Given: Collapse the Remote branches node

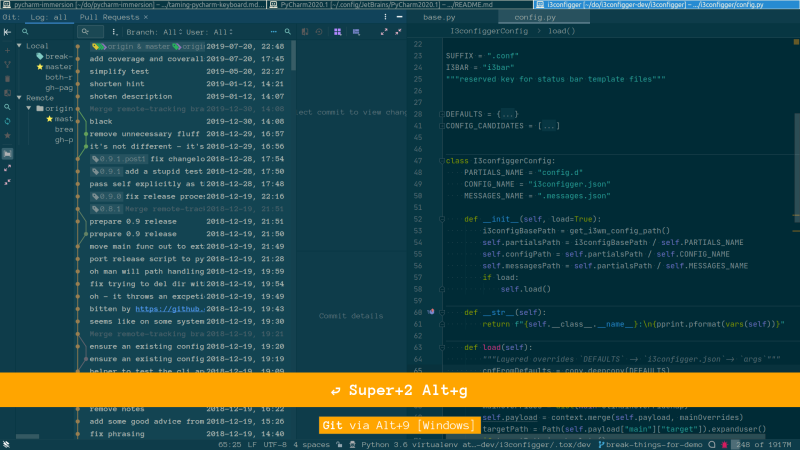Looking at the screenshot, I should tap(19, 98).
